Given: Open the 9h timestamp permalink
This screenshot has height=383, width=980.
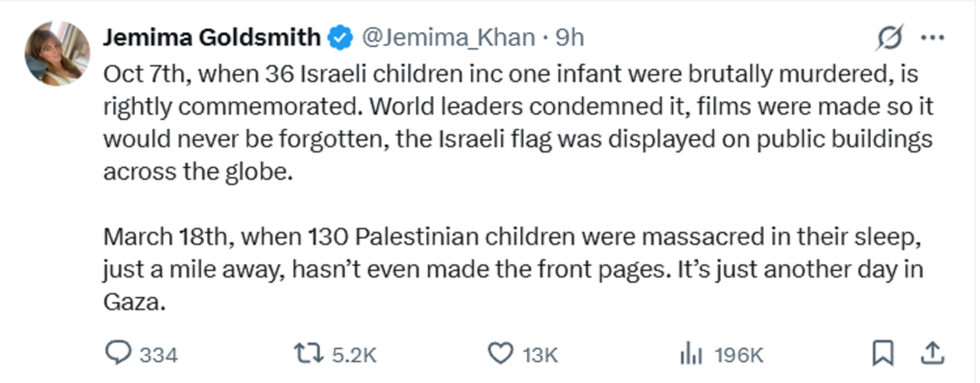Looking at the screenshot, I should tap(569, 38).
